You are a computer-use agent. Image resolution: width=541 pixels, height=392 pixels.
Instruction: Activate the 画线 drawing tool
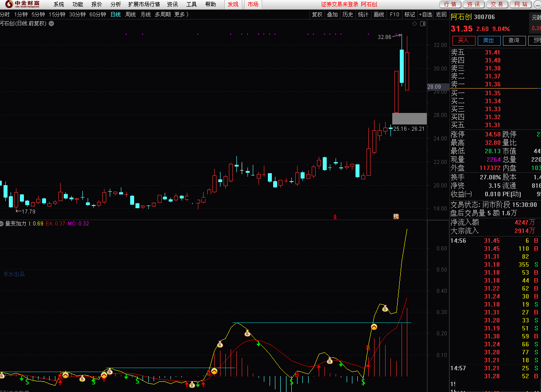click(x=379, y=14)
